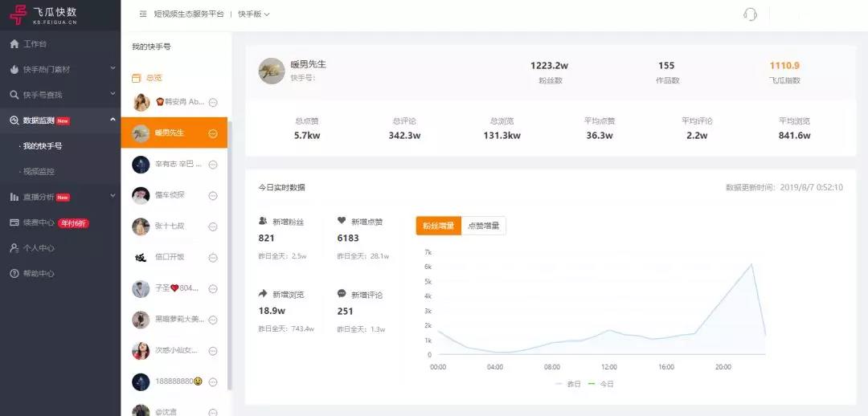Open more options for 暖男先生 account
Screen dimensions: 868x416
[213, 133]
